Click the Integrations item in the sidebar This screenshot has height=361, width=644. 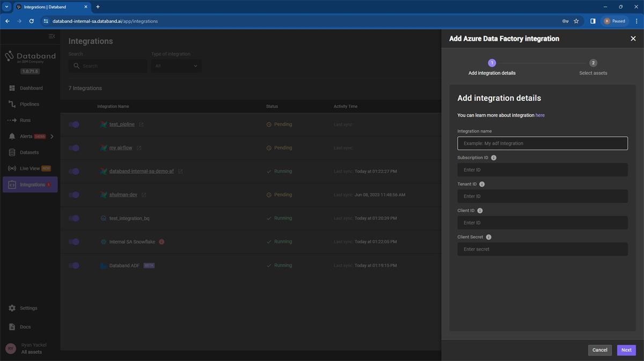32,184
